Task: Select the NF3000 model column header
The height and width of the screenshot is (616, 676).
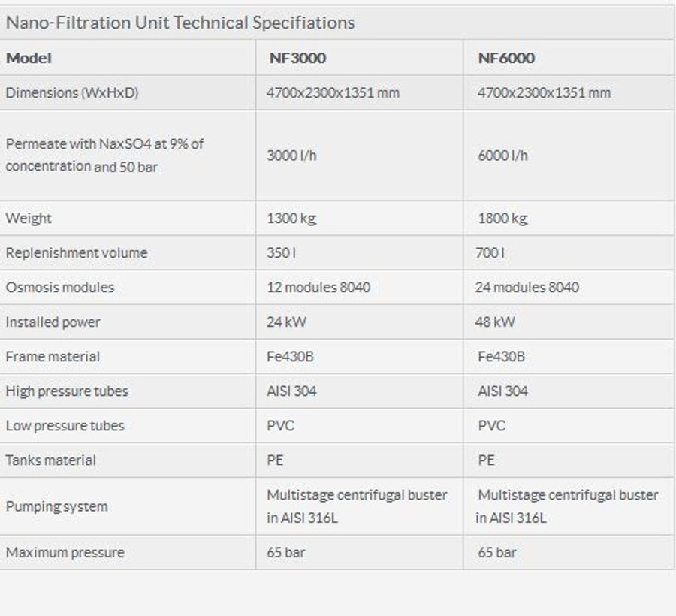Action: point(297,58)
